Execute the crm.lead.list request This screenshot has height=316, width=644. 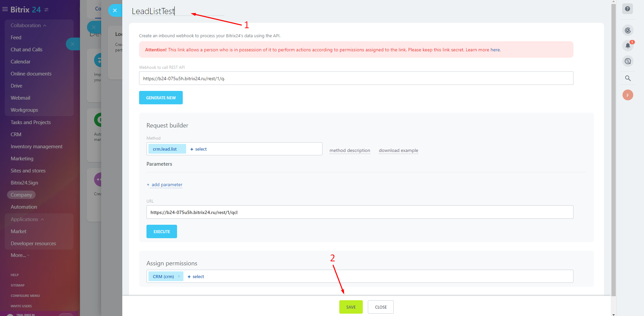162,231
